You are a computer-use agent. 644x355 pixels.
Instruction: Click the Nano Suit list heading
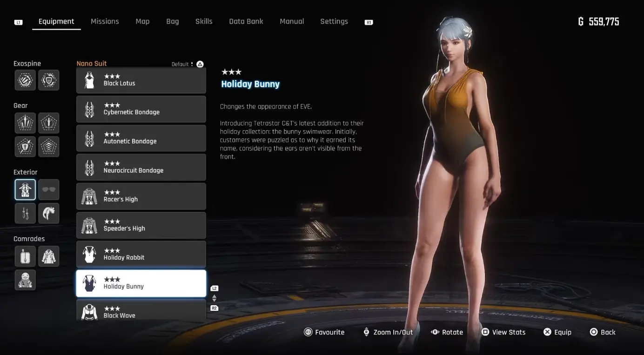92,64
